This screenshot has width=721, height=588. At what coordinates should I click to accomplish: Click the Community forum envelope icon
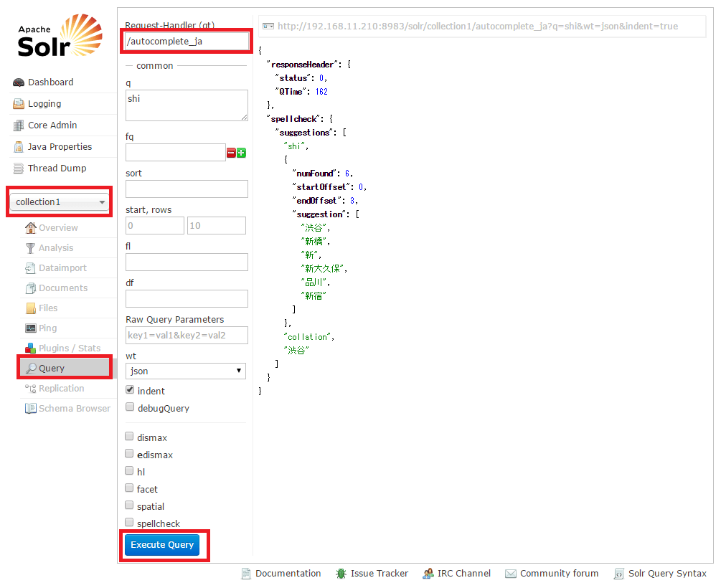click(510, 573)
